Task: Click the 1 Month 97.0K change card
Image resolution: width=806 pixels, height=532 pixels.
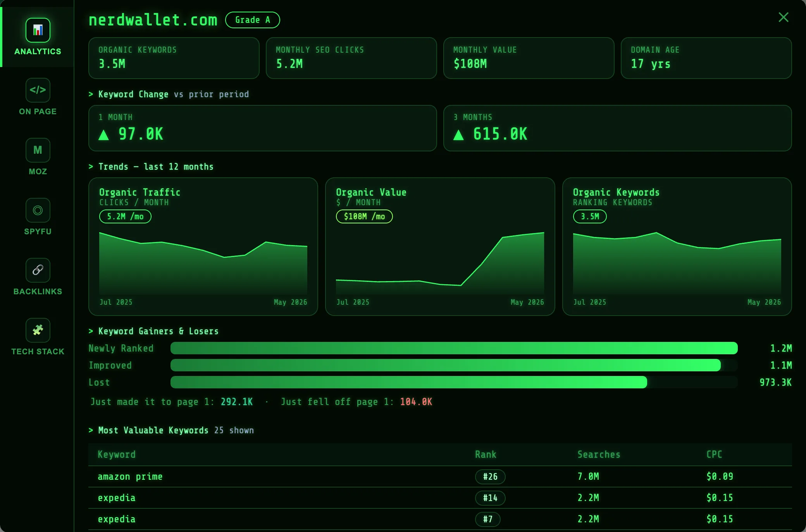Action: 262,128
